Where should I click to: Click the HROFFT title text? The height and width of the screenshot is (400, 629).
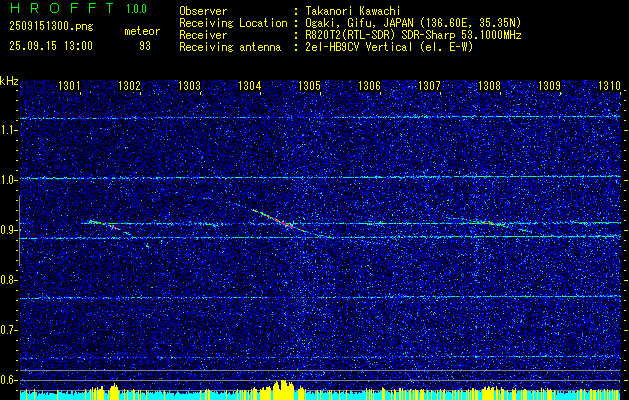tap(61, 8)
